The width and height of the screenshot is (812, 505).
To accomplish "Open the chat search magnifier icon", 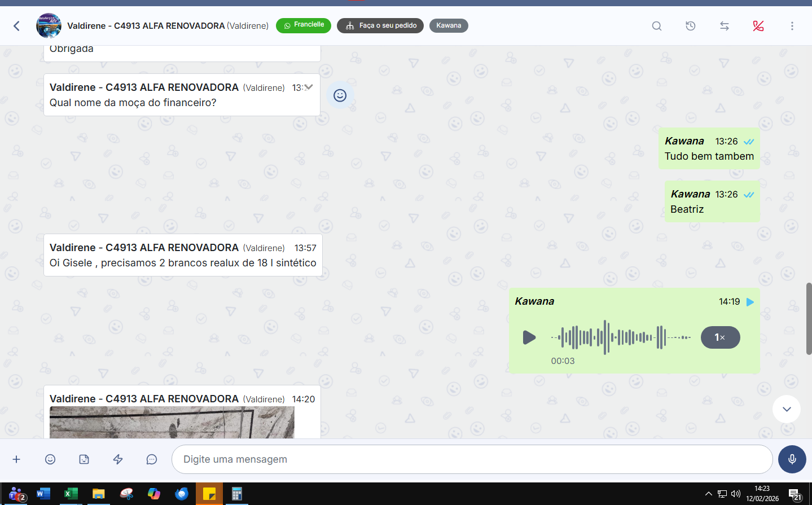I will [656, 26].
